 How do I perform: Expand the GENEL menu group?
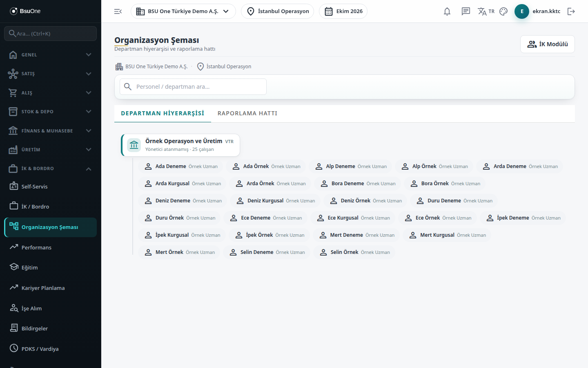click(51, 55)
